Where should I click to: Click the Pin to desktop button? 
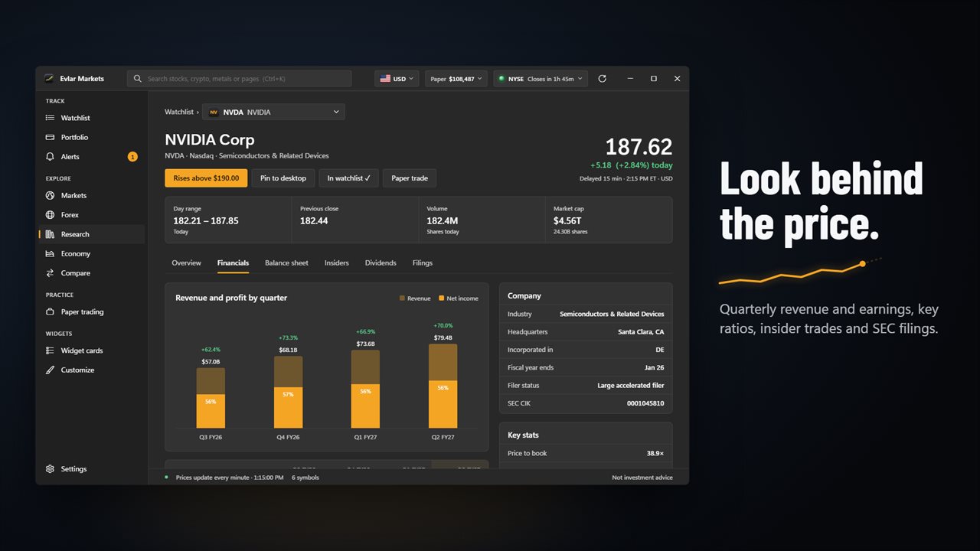click(283, 178)
